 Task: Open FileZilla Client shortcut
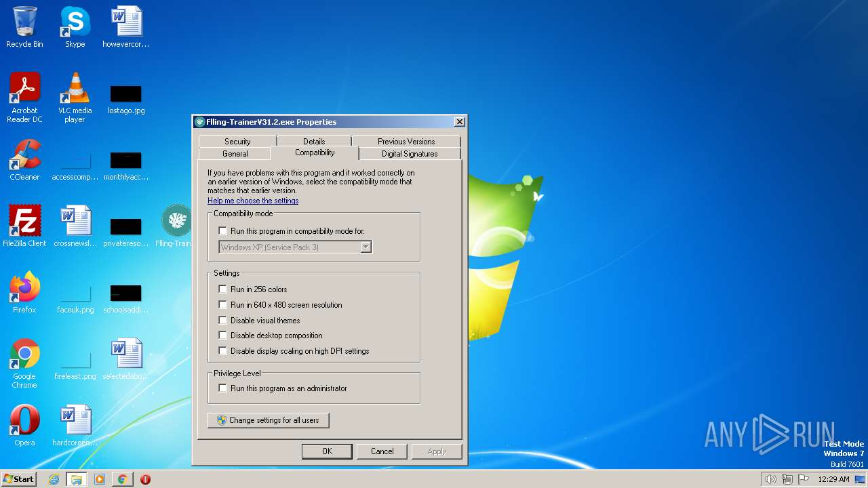click(x=24, y=226)
